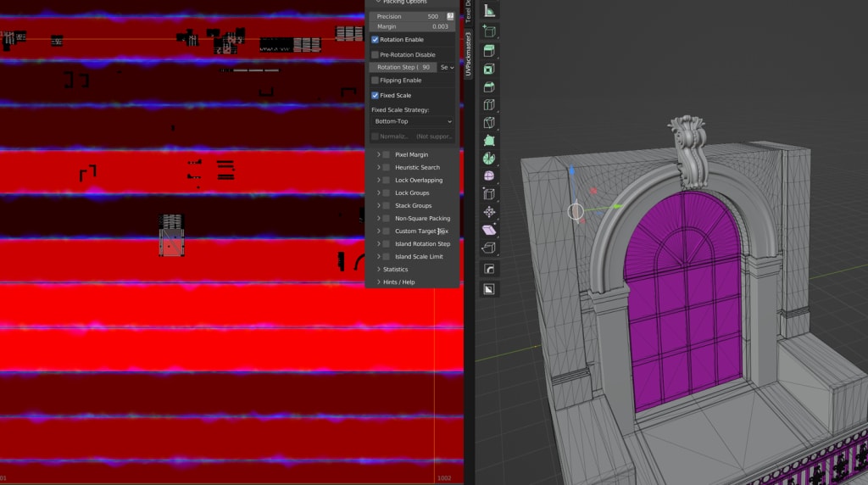Click the red-striped UV island in UV editor

point(171,236)
